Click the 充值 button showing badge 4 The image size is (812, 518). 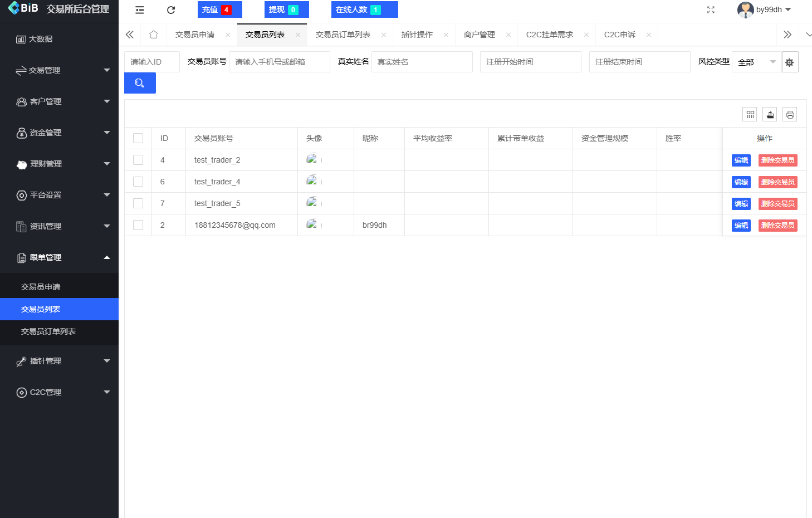click(219, 9)
